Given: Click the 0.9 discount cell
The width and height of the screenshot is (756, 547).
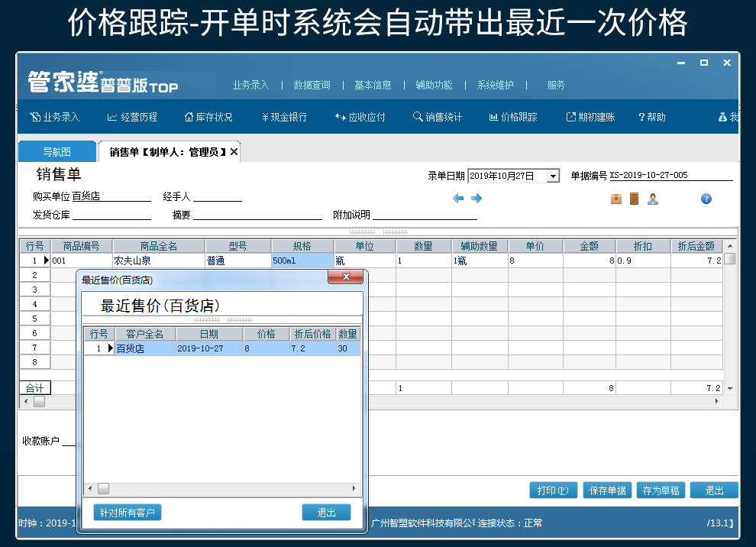Looking at the screenshot, I should [643, 261].
